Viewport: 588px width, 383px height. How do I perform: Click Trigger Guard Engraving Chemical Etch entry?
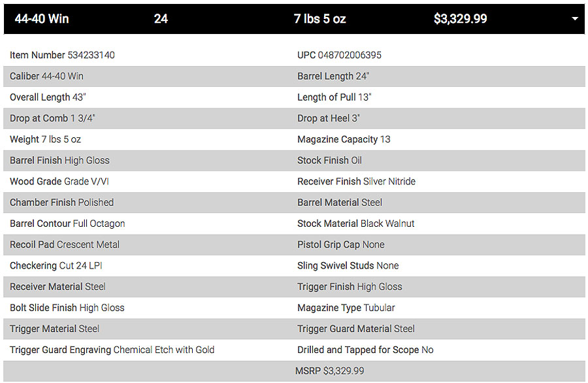[x=112, y=350]
